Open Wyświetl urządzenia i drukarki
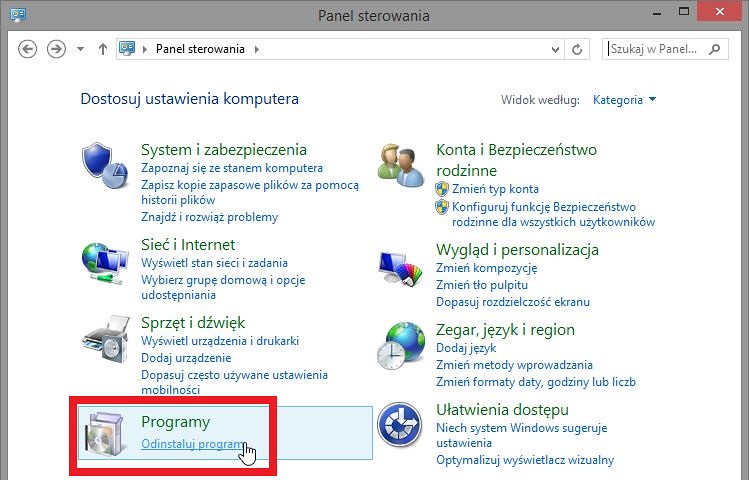 click(220, 341)
